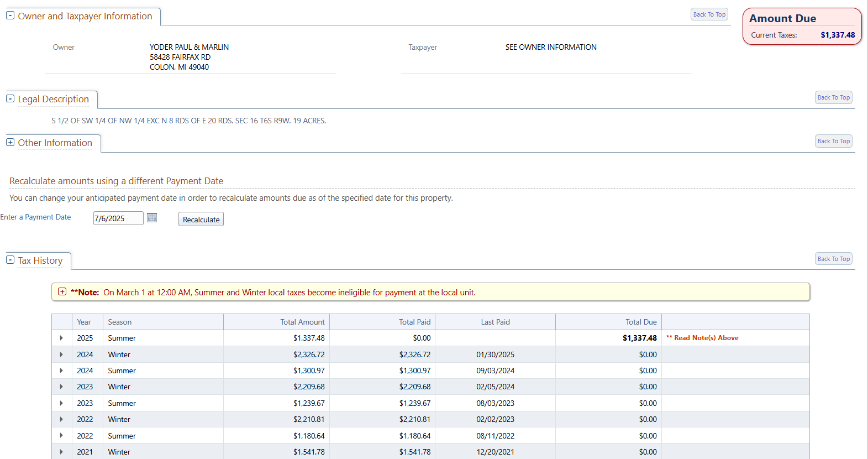Image resolution: width=868 pixels, height=459 pixels.
Task: Collapse the Legal Description section
Action: (10, 98)
